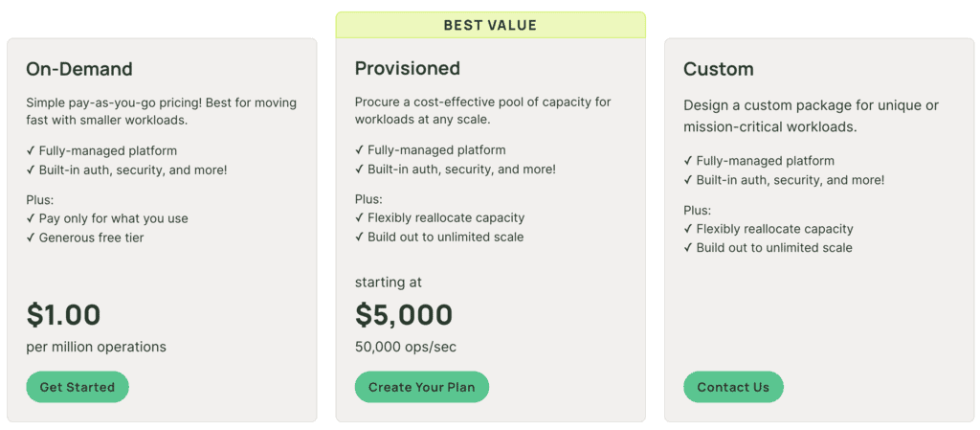This screenshot has height=430, width=980.
Task: Click the Get Started button
Action: coord(78,387)
